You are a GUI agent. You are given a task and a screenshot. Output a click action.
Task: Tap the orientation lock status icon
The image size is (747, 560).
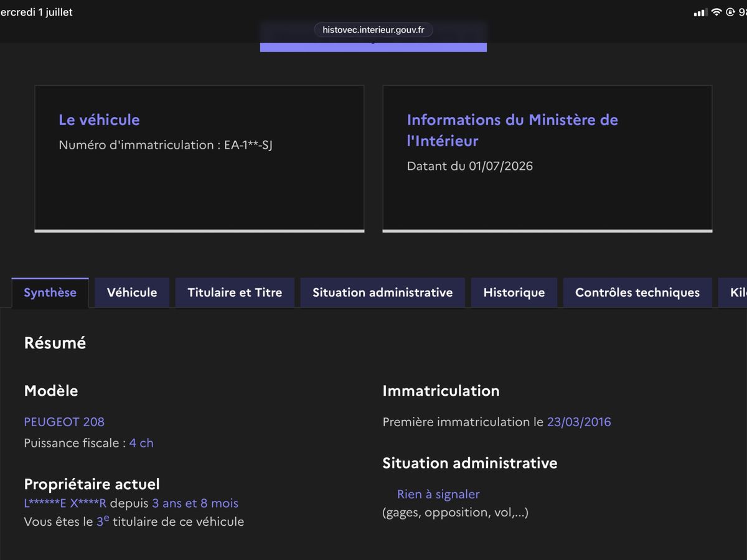click(730, 12)
